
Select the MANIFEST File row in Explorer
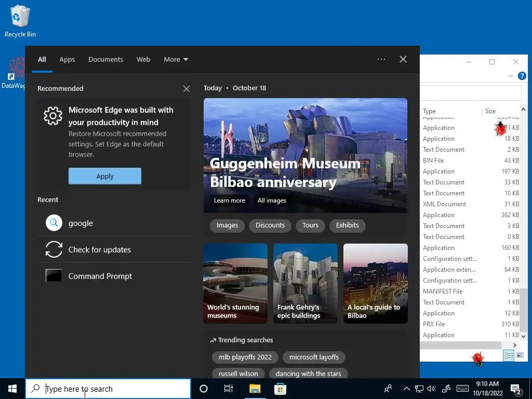coord(470,291)
